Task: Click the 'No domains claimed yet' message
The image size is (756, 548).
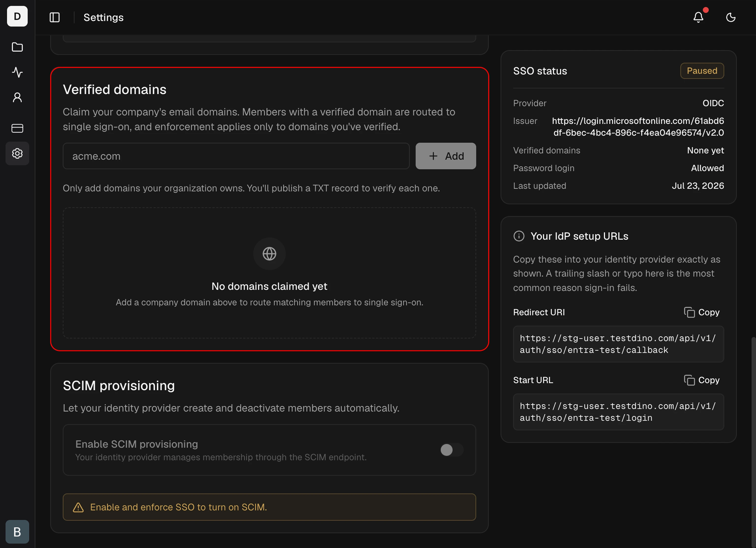Action: 269,287
